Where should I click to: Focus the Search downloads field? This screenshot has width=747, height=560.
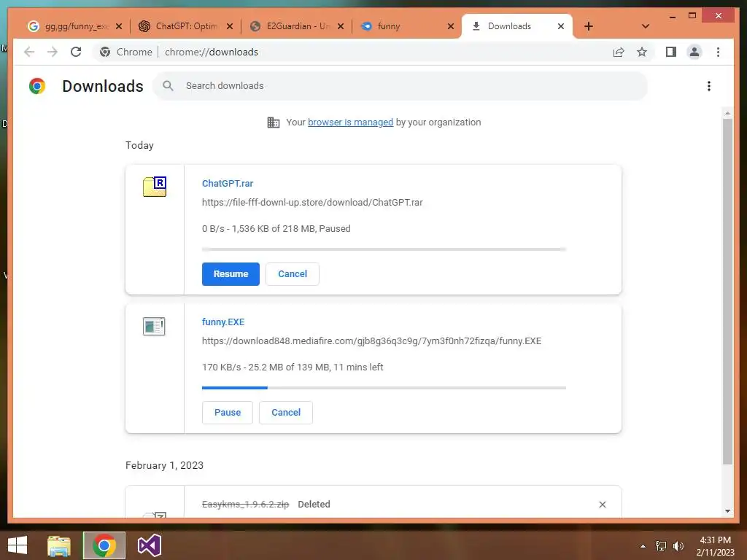[x=400, y=86]
